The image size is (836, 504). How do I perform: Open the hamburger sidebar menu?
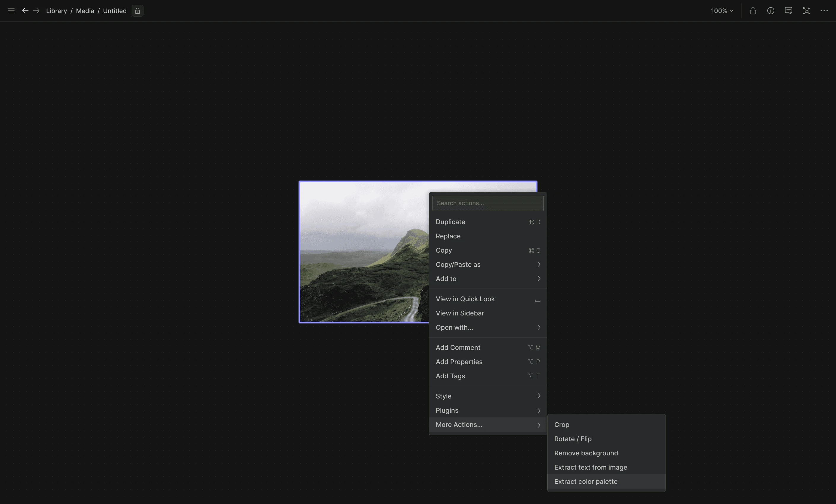(x=11, y=11)
